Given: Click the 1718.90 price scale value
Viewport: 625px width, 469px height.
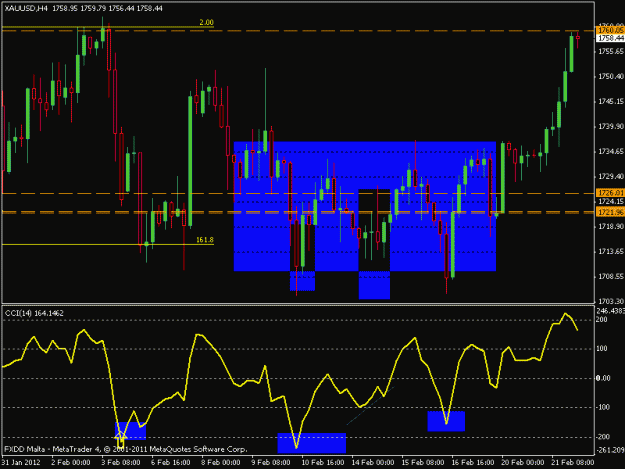Looking at the screenshot, I should [x=611, y=226].
